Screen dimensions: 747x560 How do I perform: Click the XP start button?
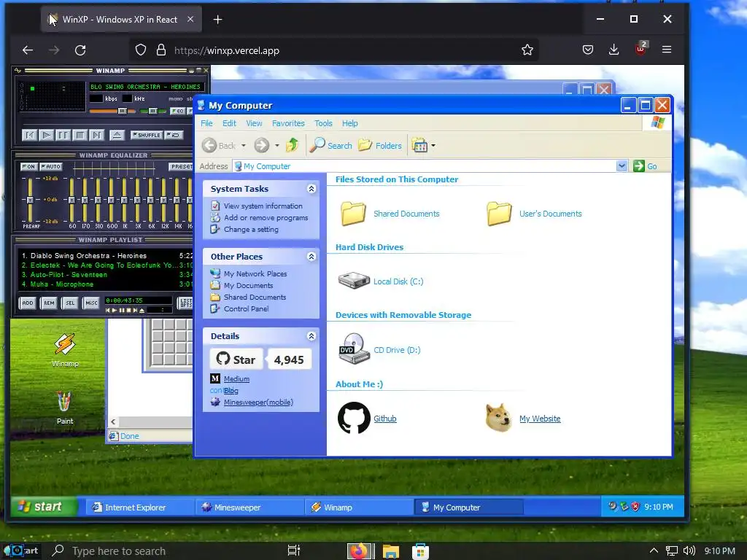tap(44, 507)
